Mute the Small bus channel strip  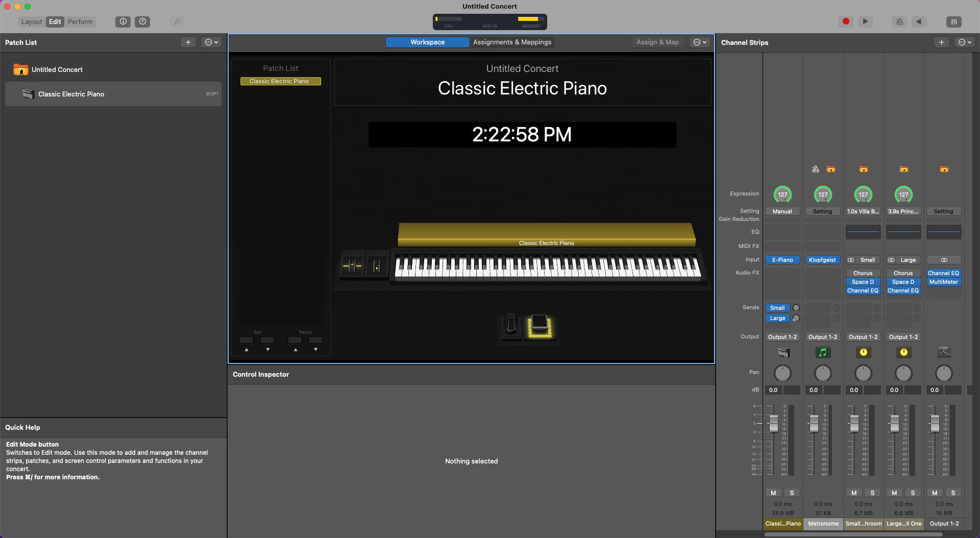point(854,493)
